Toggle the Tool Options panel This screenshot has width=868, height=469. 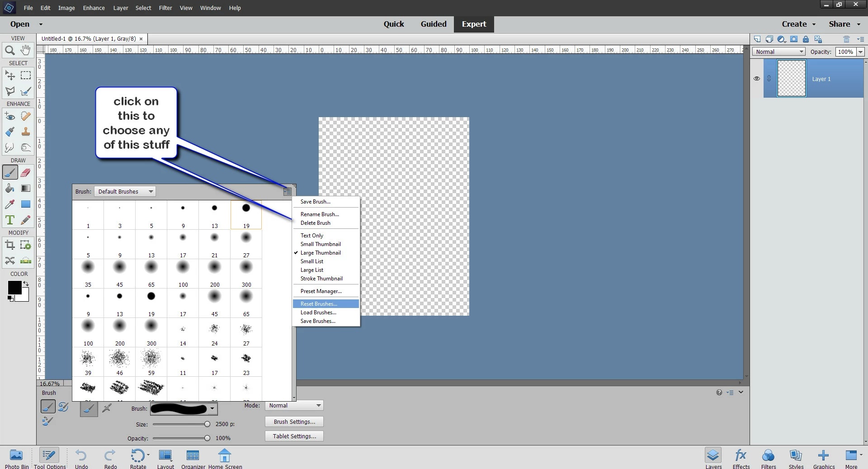click(x=50, y=458)
